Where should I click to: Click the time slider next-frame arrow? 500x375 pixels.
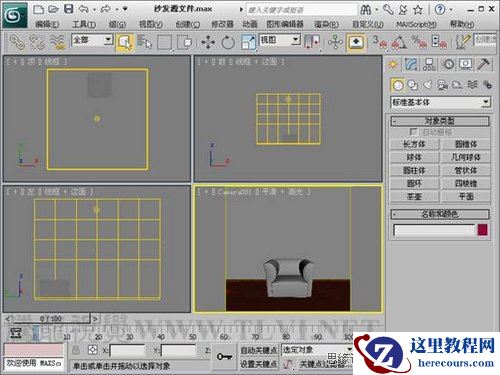click(x=95, y=319)
